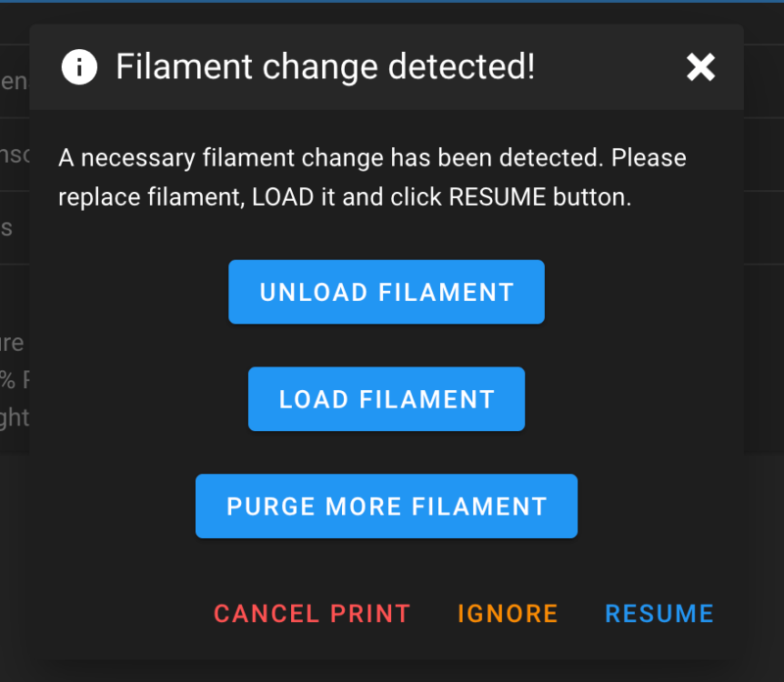
Task: Click PURGE MORE FILAMENT
Action: (387, 506)
